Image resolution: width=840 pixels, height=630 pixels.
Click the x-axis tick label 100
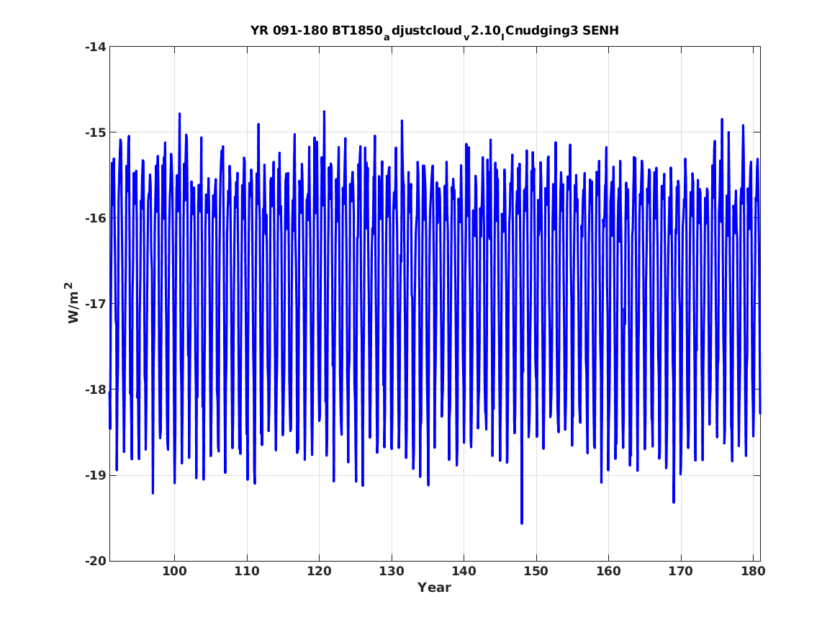pos(175,571)
